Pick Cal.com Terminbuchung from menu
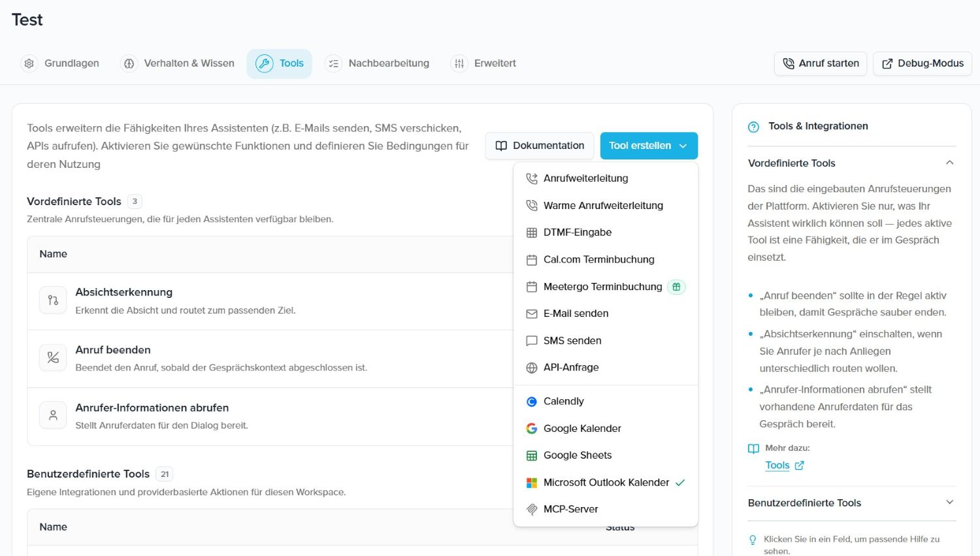 point(606,259)
